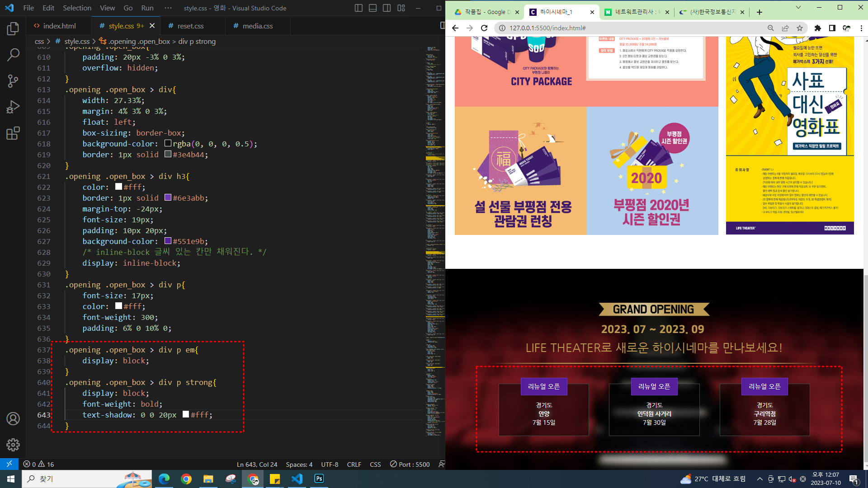
Task: Open the Selection menu
Action: [77, 8]
